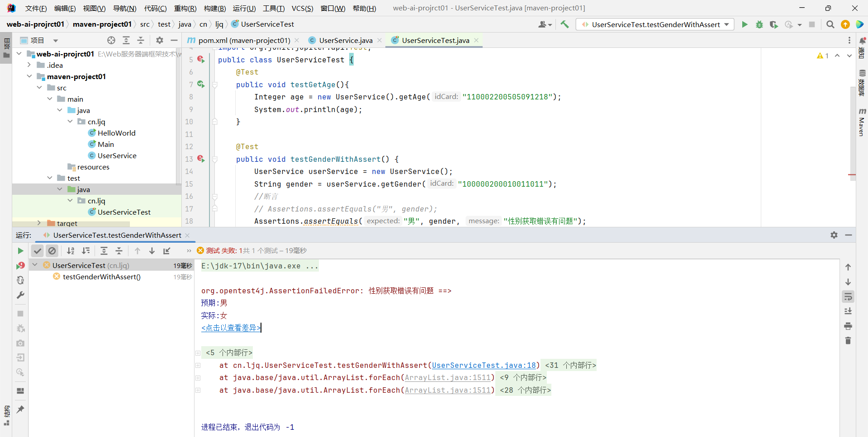Open the 运行(U) menu
This screenshot has width=868, height=437.
point(244,8)
